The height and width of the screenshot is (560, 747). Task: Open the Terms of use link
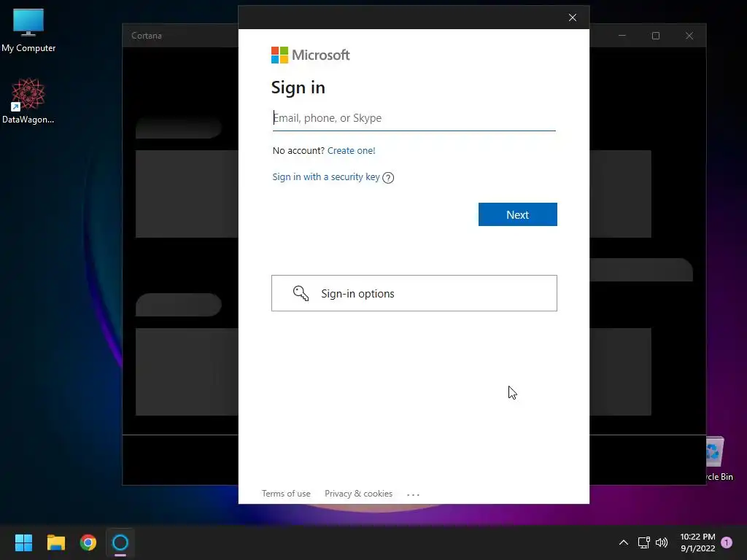click(x=286, y=494)
